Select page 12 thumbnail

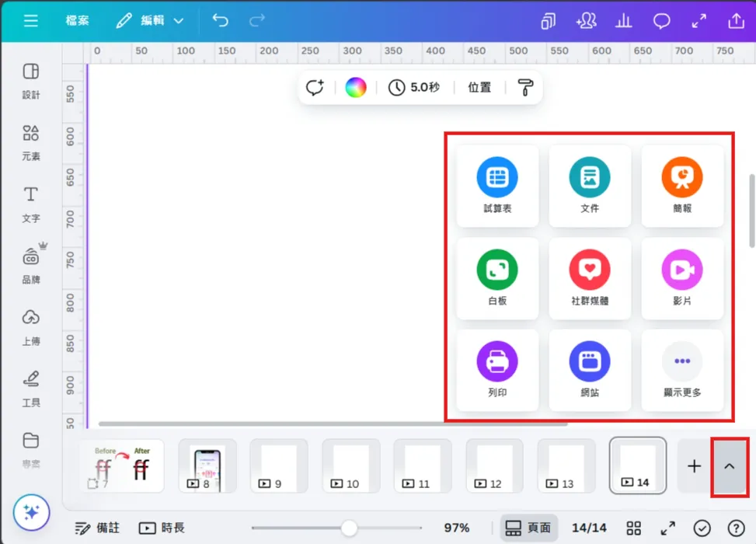click(x=494, y=466)
